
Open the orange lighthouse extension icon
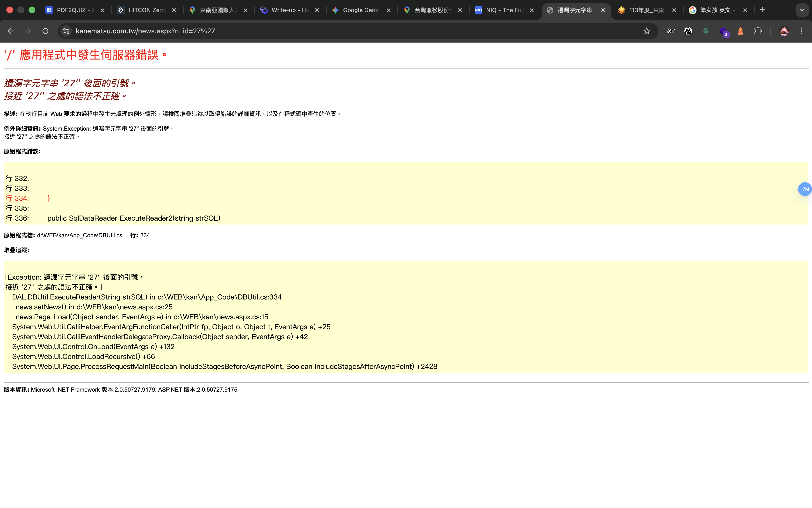[740, 31]
